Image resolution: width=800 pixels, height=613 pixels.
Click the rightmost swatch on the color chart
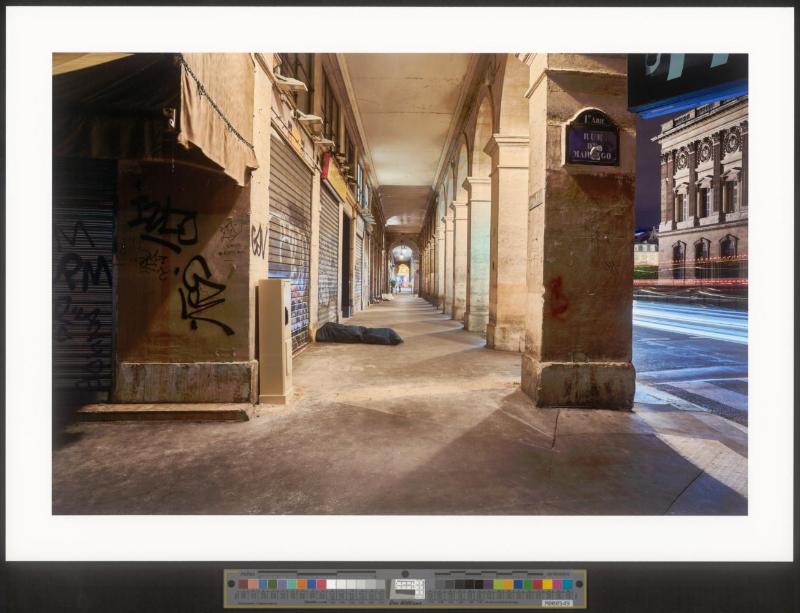tap(569, 584)
